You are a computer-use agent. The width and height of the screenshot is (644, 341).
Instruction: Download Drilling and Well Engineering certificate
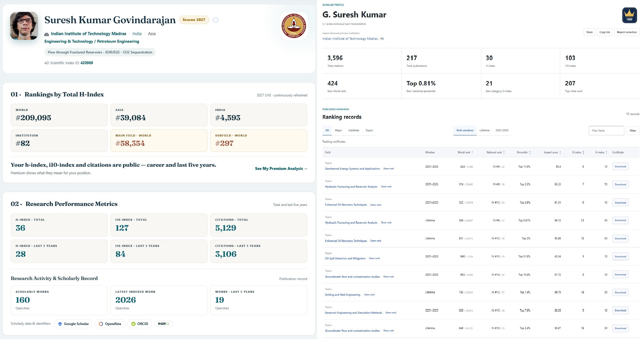click(x=621, y=292)
